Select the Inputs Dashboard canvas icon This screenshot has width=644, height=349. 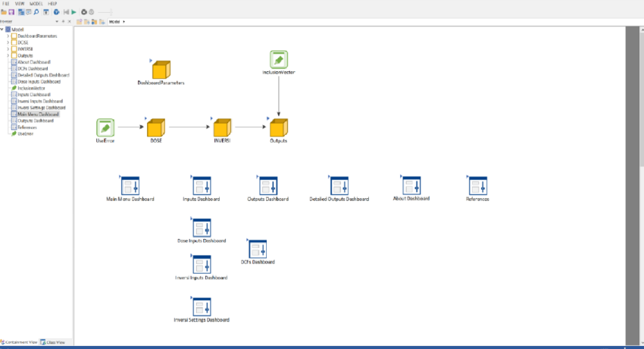tap(202, 186)
